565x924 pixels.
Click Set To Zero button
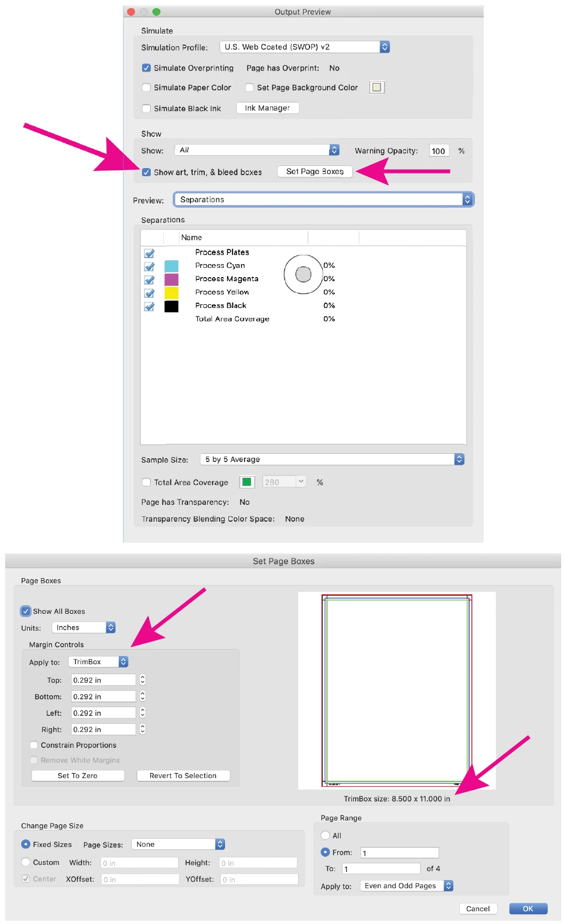tap(78, 776)
